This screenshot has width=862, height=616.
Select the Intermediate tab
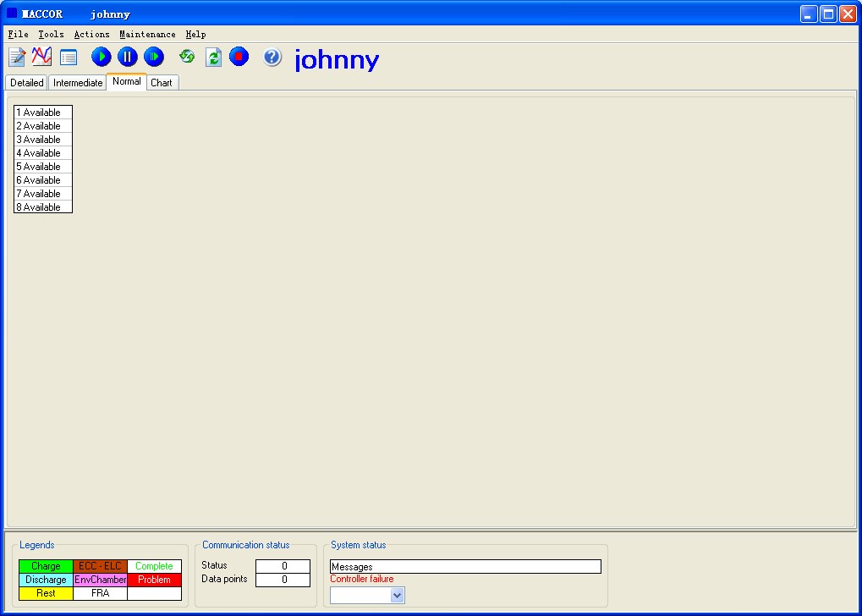point(78,83)
